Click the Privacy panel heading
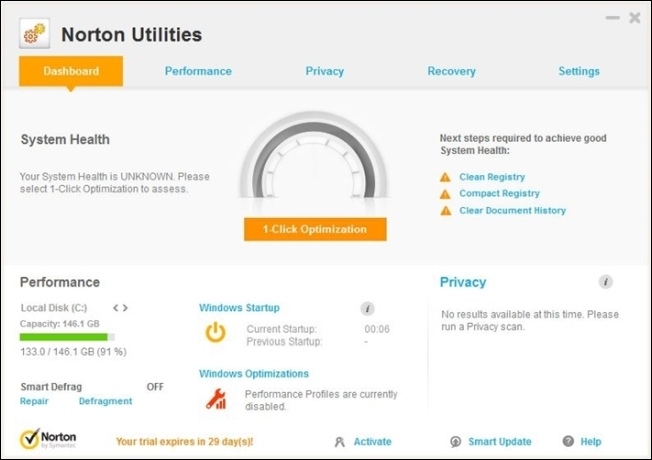652x460 pixels. click(463, 282)
